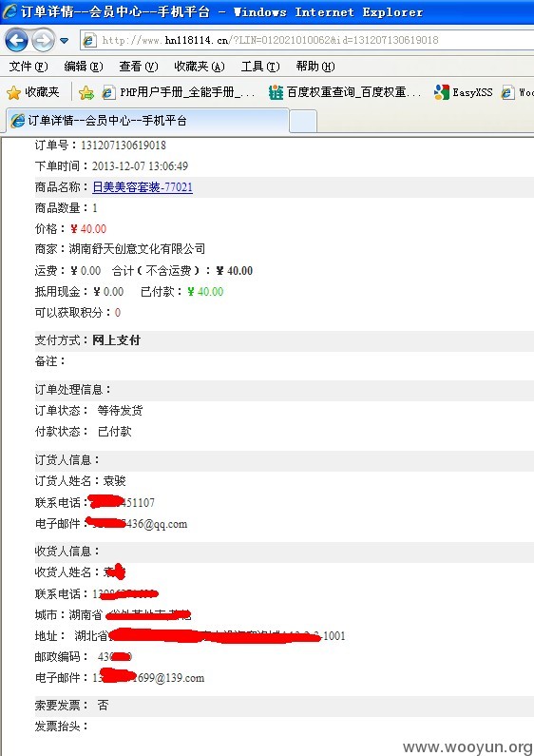The height and width of the screenshot is (756, 534).
Task: Click the payment status 已付款
Action: (114, 432)
